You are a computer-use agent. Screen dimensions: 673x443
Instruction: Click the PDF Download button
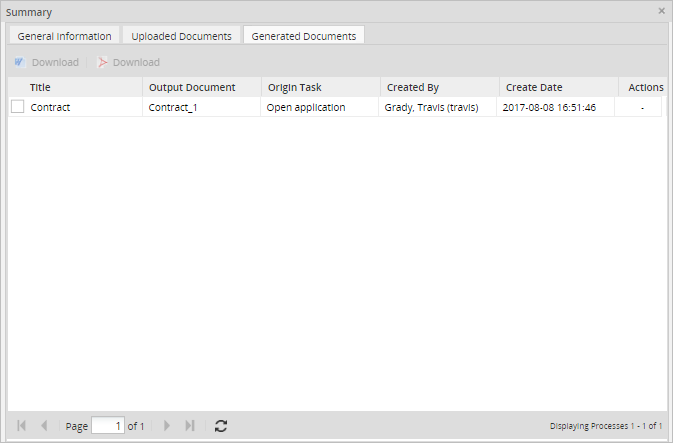pos(128,62)
